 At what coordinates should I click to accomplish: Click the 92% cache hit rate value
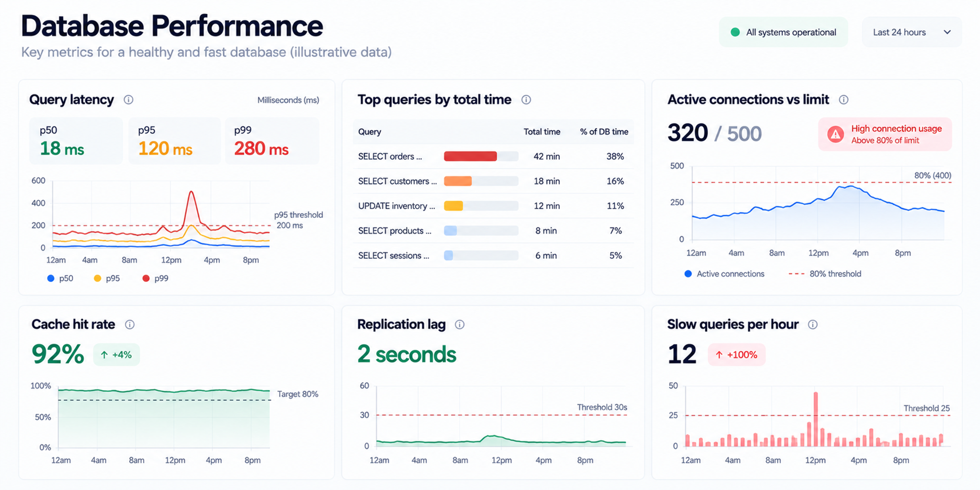58,354
